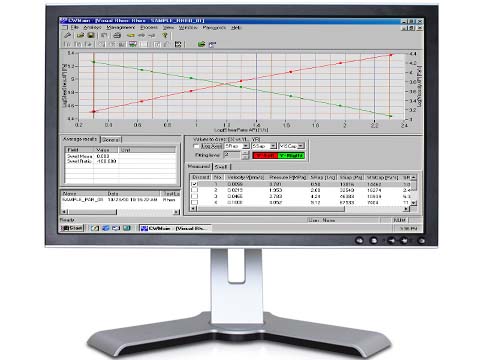Increase the fitting level with the spinner arrow

tap(245, 153)
